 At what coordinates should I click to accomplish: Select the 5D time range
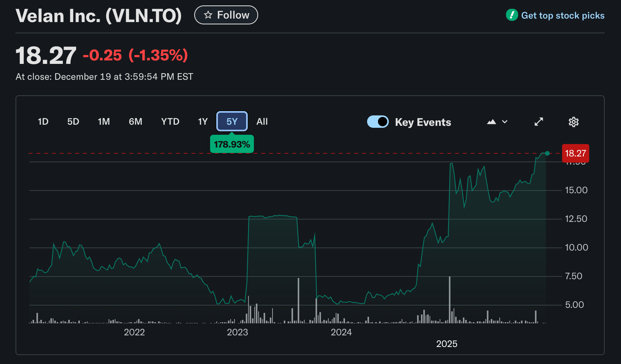coord(73,122)
